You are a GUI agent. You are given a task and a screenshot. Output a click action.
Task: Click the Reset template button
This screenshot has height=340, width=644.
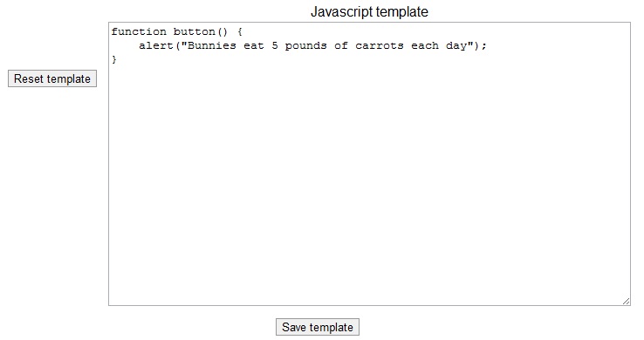[x=52, y=78]
